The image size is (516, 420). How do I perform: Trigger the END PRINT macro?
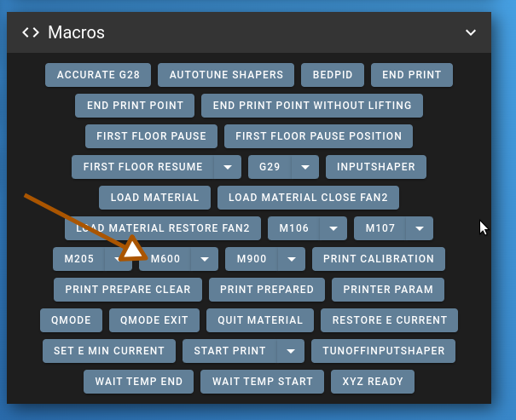412,75
